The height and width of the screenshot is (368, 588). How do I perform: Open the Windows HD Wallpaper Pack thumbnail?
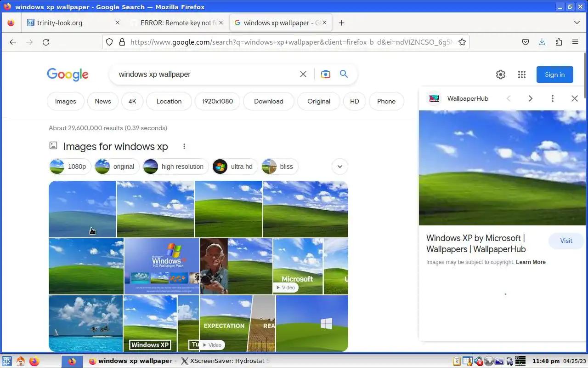162,266
